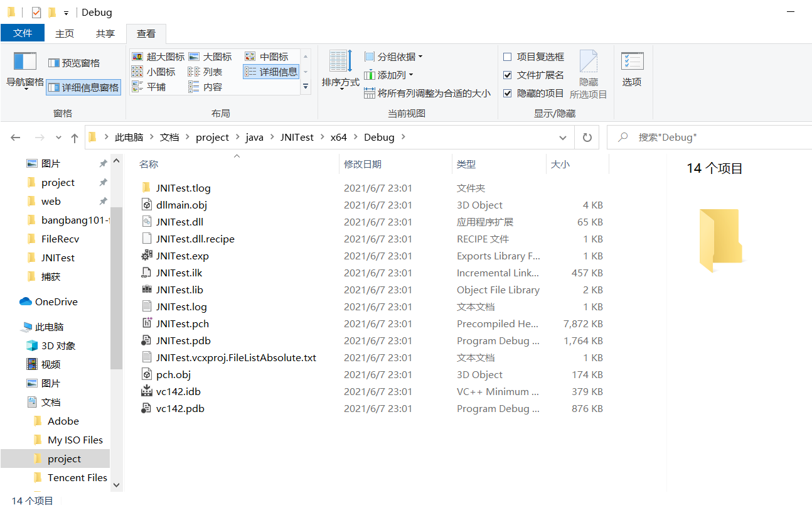Screen dimensions: 812x510
Task: Select details (详细信息) layout
Action: tap(271, 72)
